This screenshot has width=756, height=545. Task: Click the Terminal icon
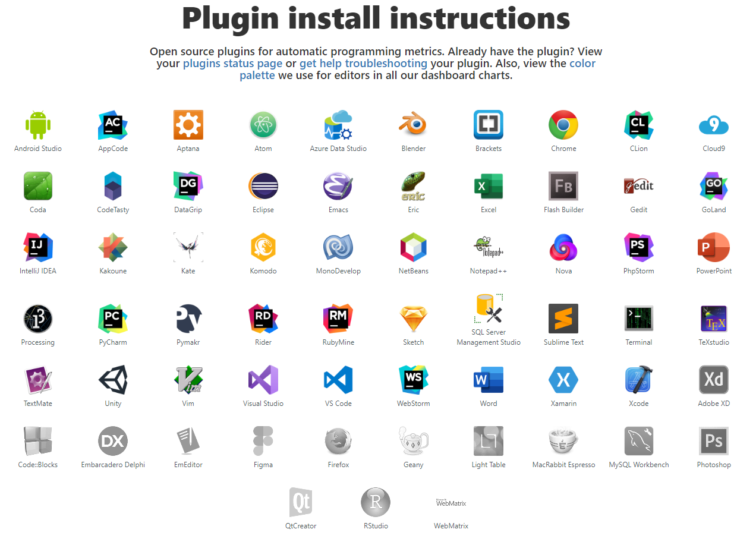(639, 319)
